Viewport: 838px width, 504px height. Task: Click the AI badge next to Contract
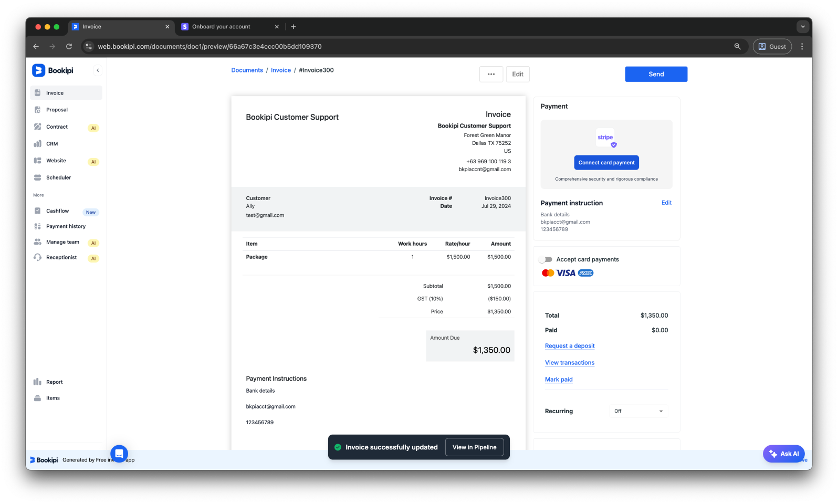93,128
